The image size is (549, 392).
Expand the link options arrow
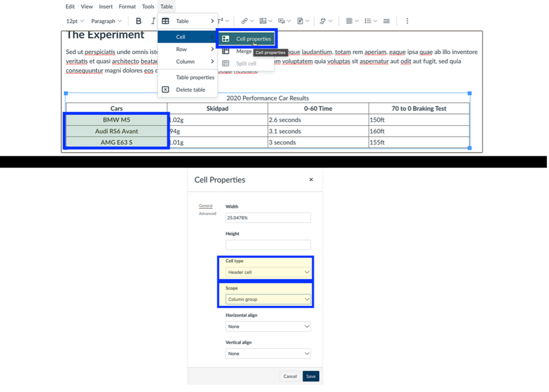tap(252, 21)
